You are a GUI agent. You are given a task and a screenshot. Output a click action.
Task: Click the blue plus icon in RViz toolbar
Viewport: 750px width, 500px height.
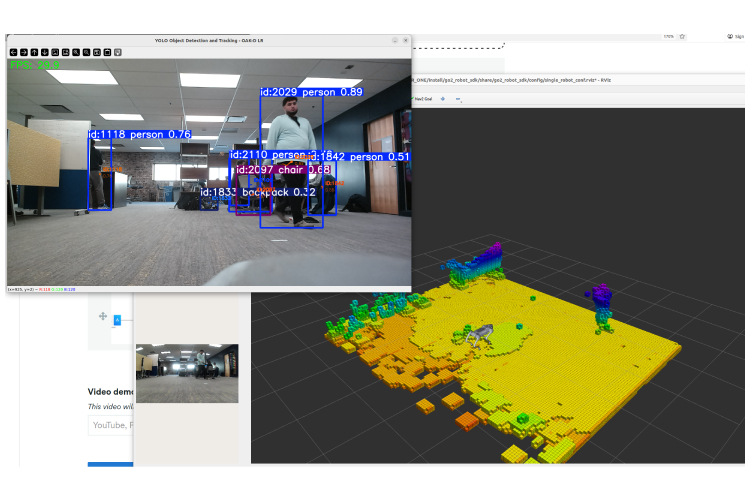click(x=443, y=99)
